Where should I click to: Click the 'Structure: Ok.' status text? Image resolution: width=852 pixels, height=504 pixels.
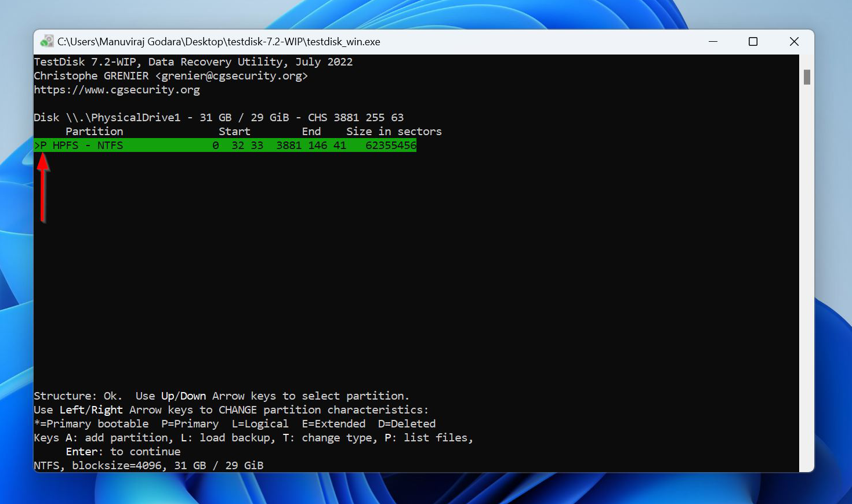[x=77, y=396]
